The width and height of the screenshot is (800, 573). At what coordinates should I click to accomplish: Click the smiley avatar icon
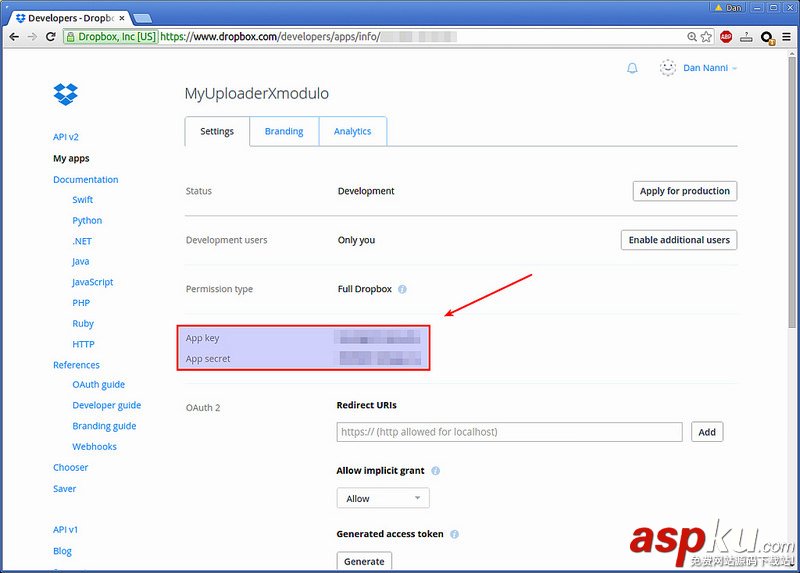(x=667, y=67)
